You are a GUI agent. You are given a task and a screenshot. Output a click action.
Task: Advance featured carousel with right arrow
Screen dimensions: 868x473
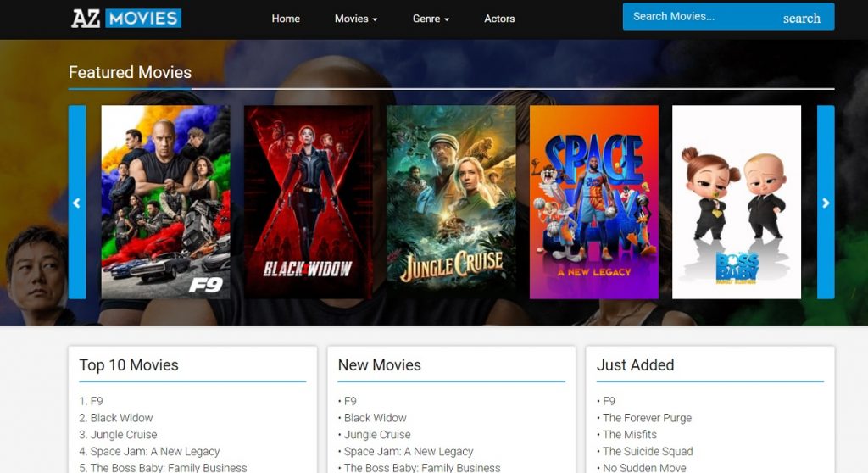[826, 202]
